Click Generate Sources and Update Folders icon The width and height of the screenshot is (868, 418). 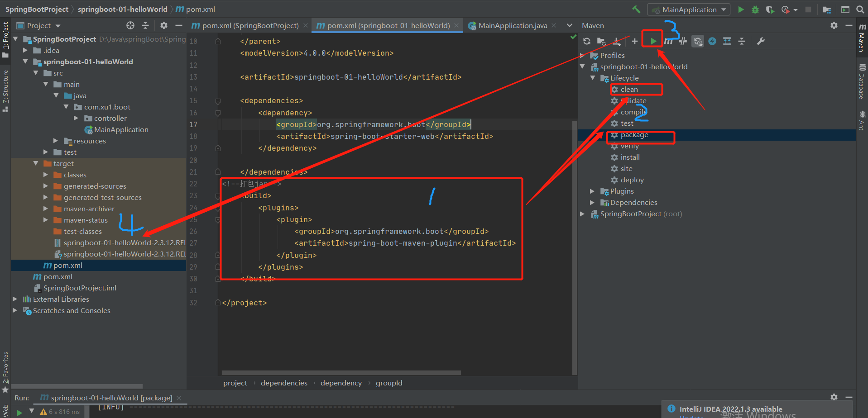(x=601, y=41)
